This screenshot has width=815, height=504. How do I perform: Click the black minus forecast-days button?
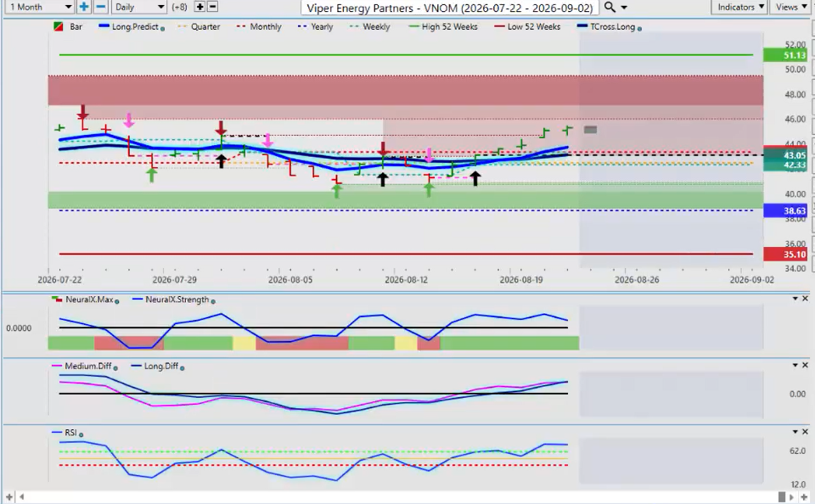(212, 7)
